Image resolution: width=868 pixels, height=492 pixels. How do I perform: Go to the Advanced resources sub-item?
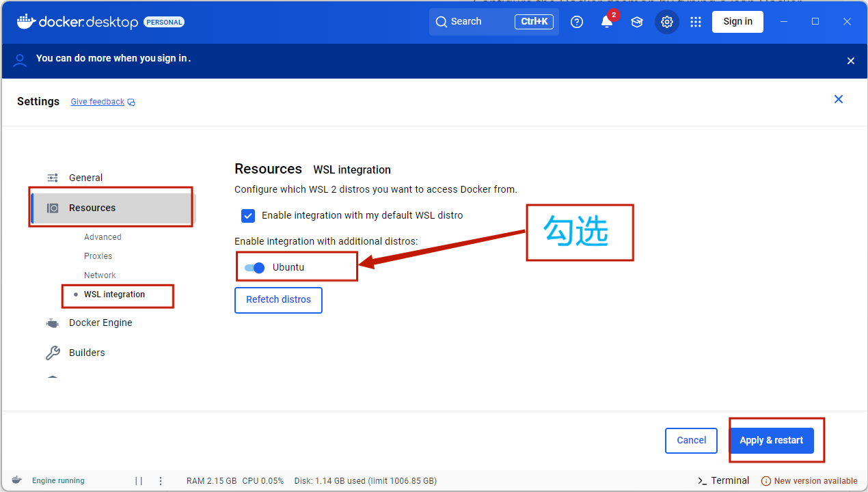[x=103, y=237]
